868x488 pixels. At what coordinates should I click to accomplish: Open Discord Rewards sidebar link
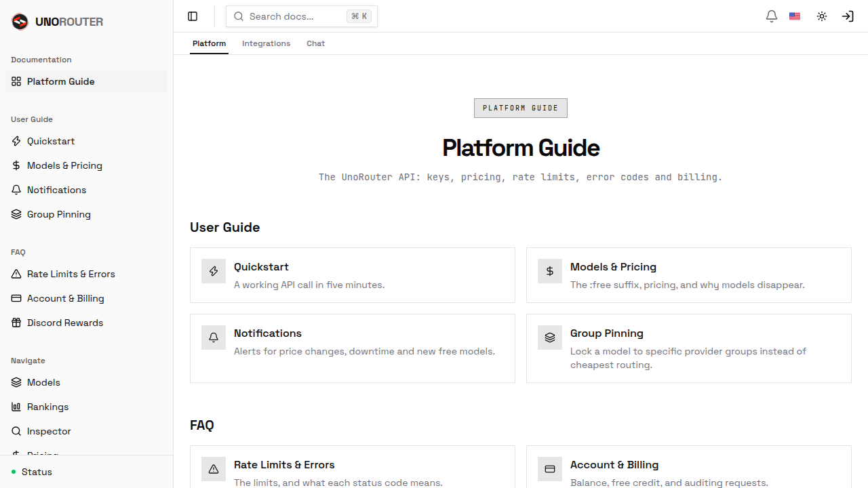coord(87,323)
